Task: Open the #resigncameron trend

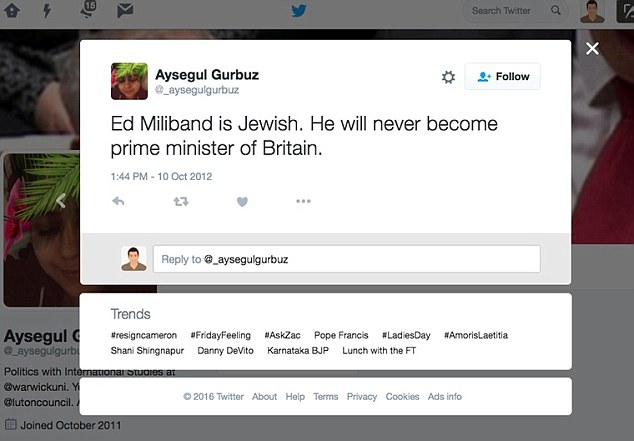Action: click(x=144, y=335)
